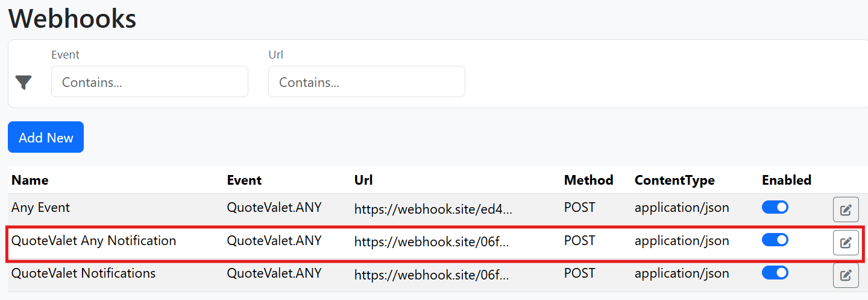This screenshot has width=868, height=300.
Task: Sort by the Name column header
Action: click(x=30, y=180)
